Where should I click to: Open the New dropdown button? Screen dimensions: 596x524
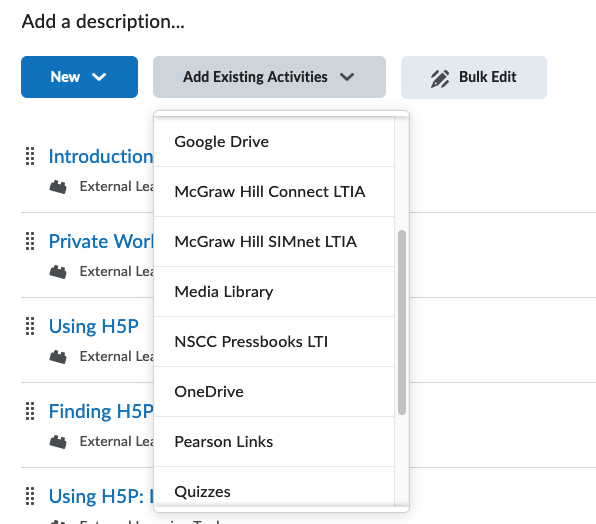pyautogui.click(x=79, y=77)
